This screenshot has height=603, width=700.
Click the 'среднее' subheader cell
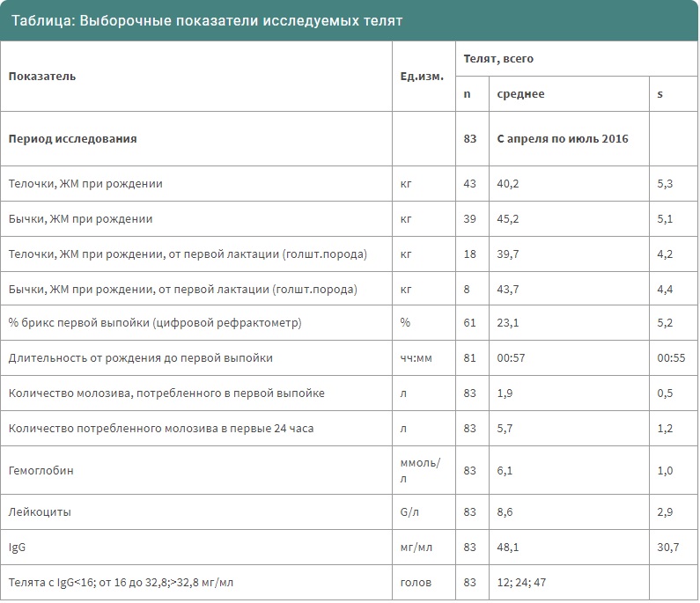[520, 94]
